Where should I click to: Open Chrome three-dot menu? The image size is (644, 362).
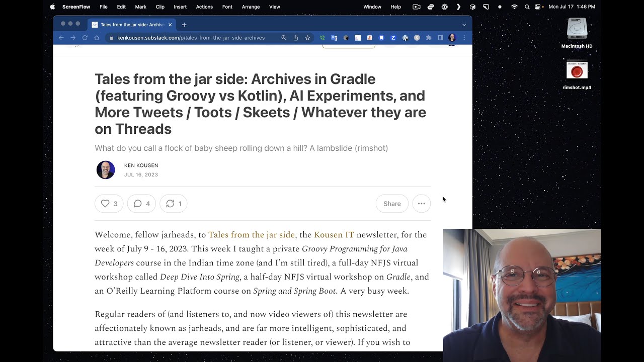pyautogui.click(x=464, y=38)
